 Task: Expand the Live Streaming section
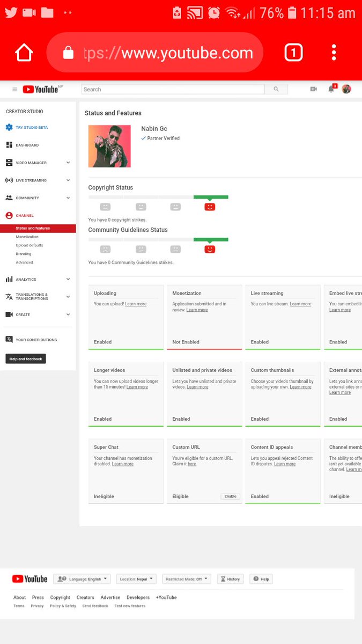(68, 180)
